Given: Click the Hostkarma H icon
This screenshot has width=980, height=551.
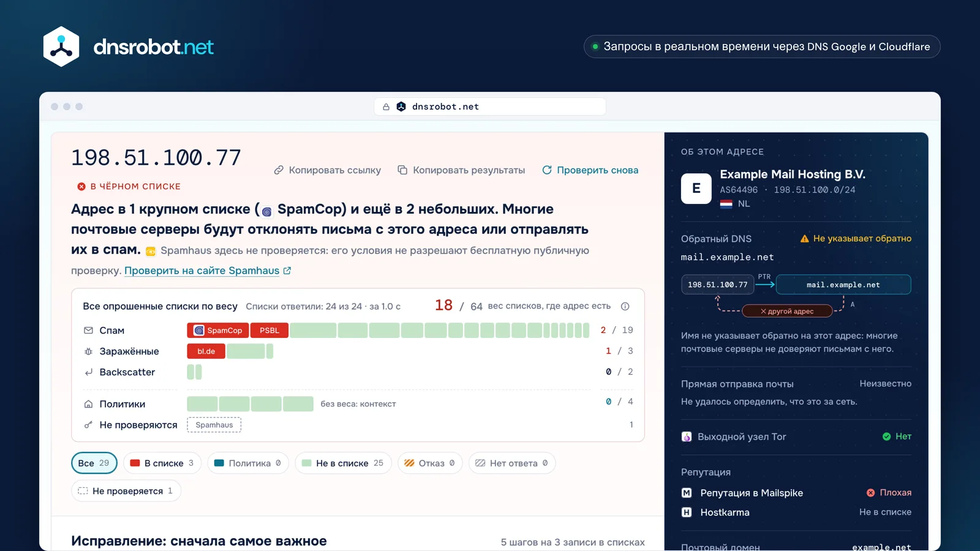Looking at the screenshot, I should [x=687, y=512].
